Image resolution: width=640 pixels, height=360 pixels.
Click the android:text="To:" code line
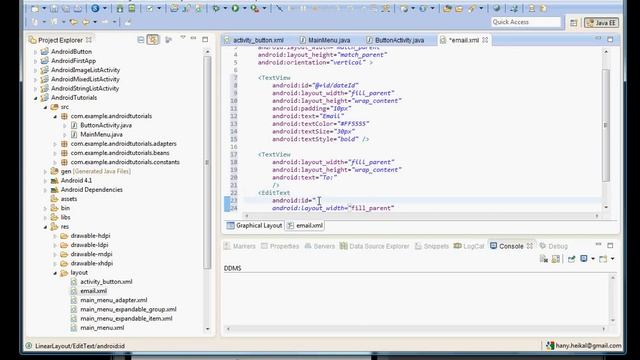[304, 178]
